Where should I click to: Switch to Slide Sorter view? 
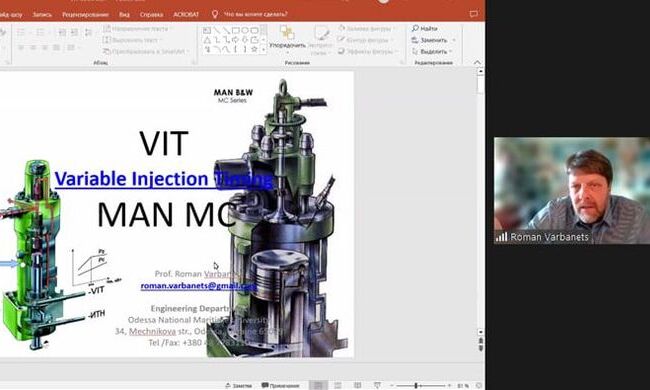coord(338,385)
